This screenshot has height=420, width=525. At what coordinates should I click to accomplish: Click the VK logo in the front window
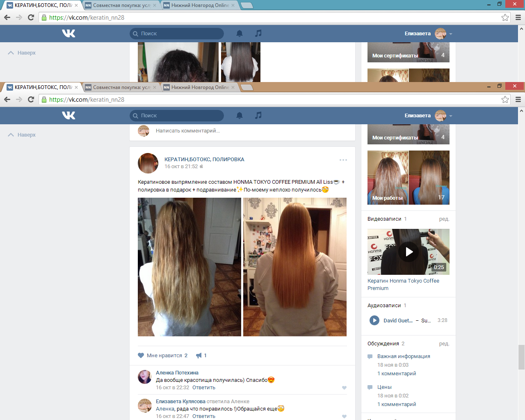(68, 116)
